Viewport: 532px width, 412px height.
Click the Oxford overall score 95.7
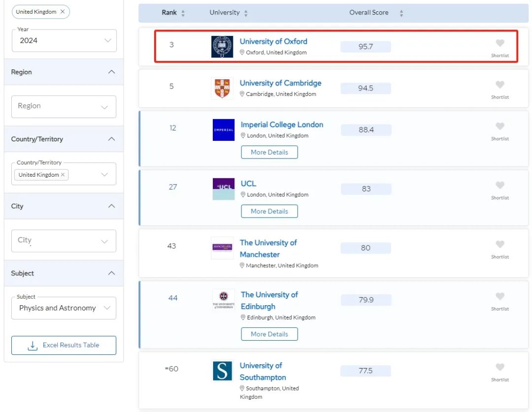tap(366, 47)
